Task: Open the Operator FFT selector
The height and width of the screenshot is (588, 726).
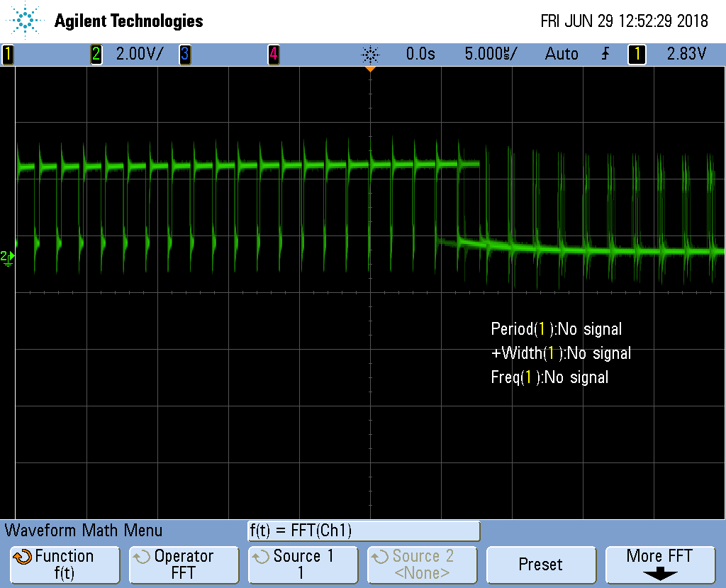Action: [184, 565]
